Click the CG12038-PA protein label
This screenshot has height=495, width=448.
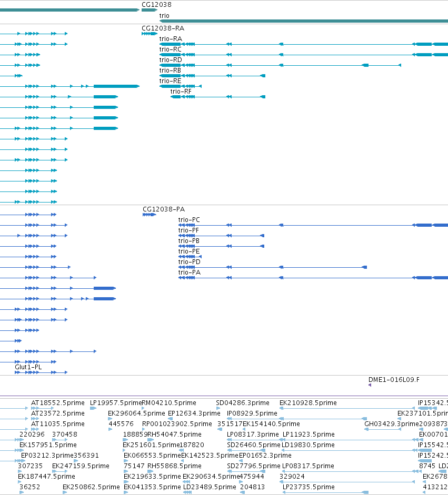tap(164, 209)
